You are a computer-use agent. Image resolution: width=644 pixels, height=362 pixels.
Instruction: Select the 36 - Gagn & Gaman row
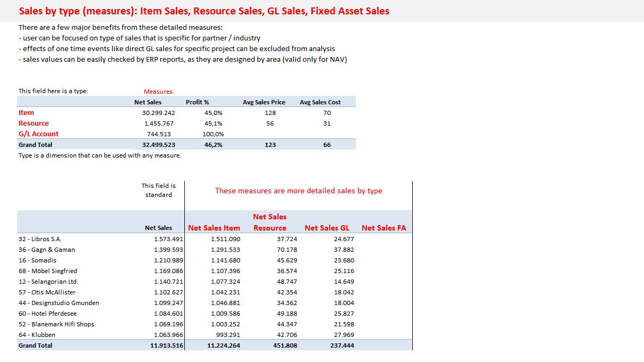click(x=47, y=250)
